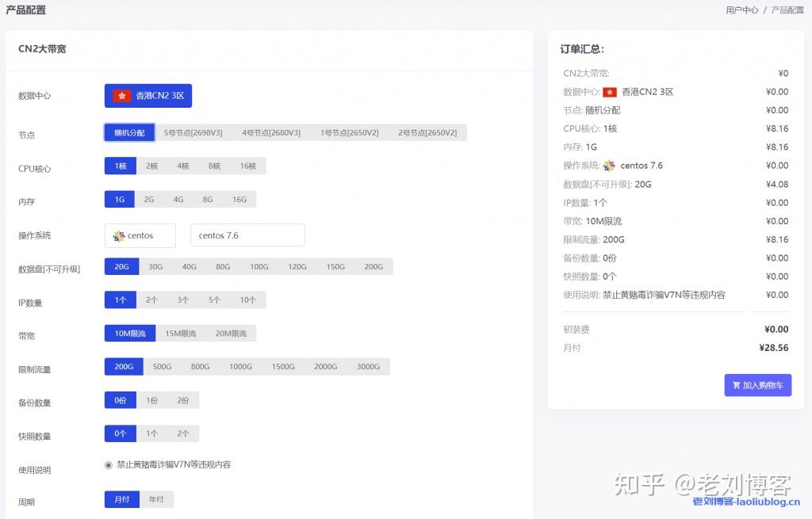Set data disk to 40G

(x=189, y=266)
